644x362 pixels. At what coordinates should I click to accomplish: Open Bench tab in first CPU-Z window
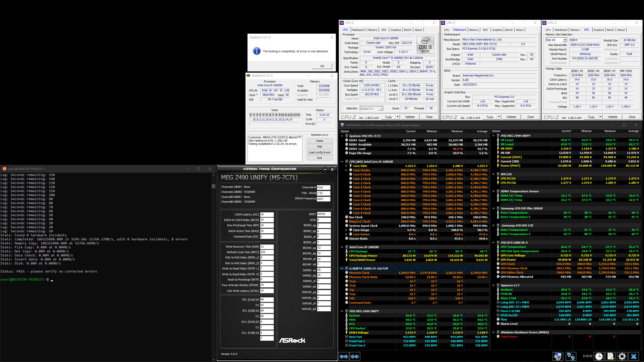pyautogui.click(x=408, y=30)
